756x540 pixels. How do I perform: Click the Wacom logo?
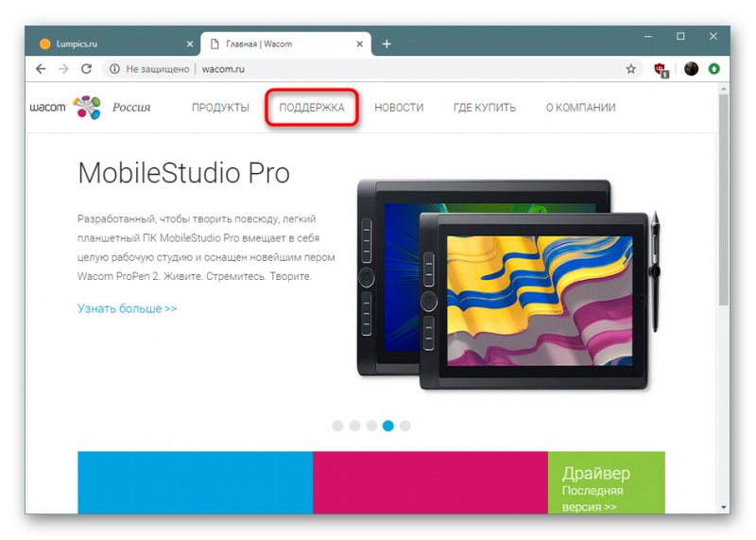[65, 107]
